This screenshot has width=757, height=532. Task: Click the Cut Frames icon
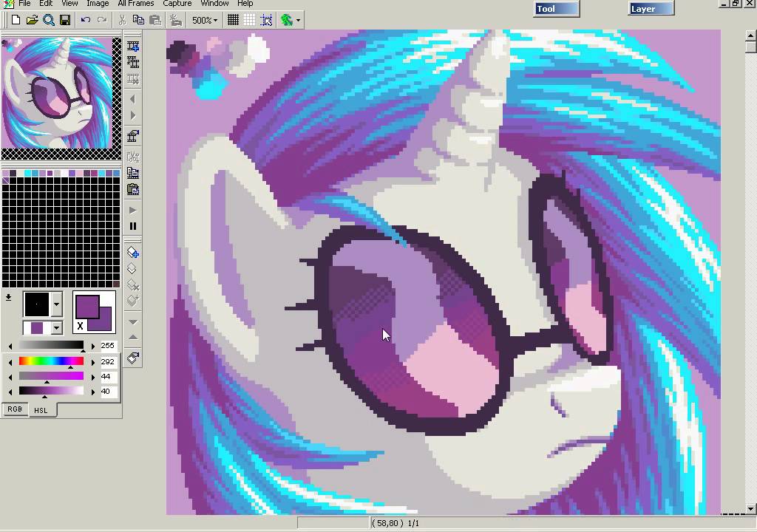coord(133,157)
